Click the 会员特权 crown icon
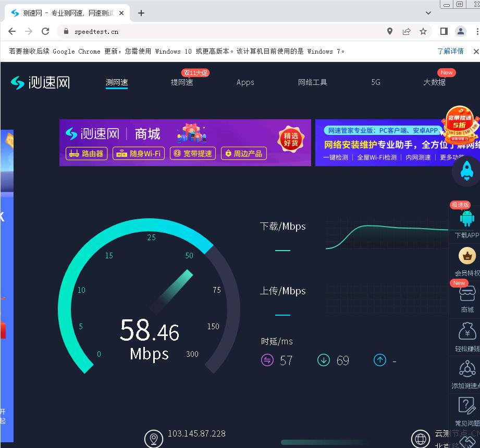The height and width of the screenshot is (448, 480). (x=466, y=256)
